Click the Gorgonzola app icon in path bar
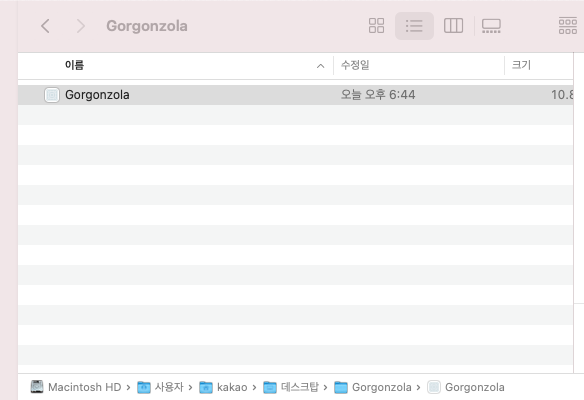Image resolution: width=584 pixels, height=400 pixels. pos(434,387)
